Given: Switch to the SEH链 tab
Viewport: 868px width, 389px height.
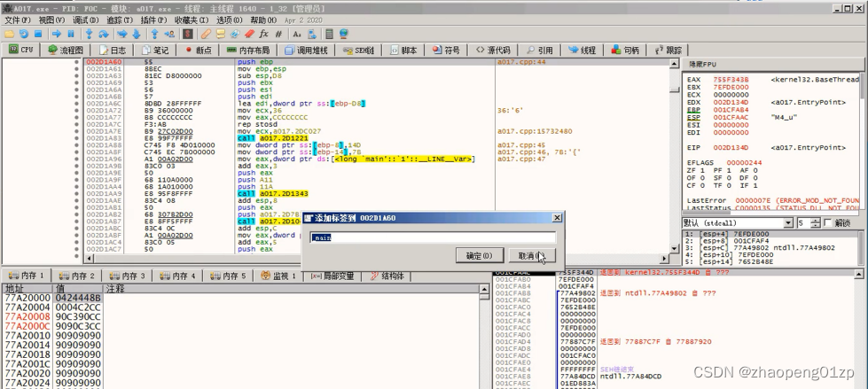Looking at the screenshot, I should [359, 50].
